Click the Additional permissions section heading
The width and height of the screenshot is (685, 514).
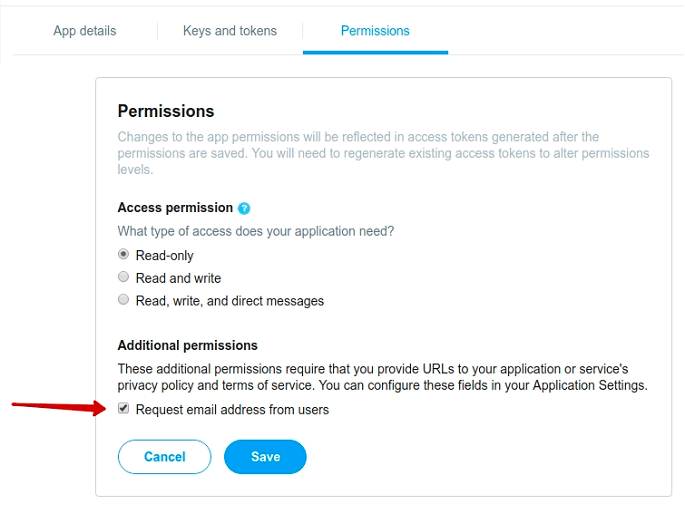tap(187, 345)
